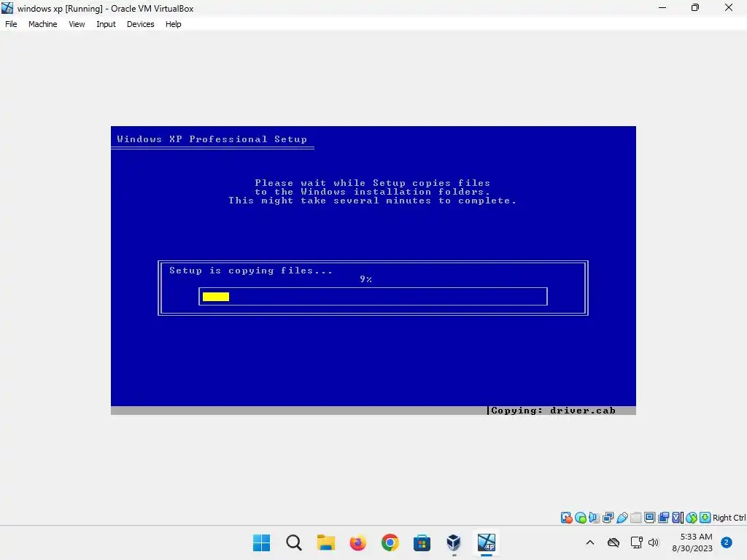Click the 9% progress label
Image resolution: width=747 pixels, height=560 pixels.
(366, 279)
